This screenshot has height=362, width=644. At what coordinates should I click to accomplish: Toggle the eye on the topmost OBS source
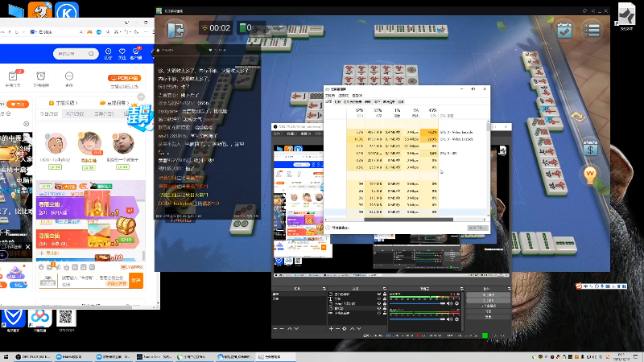coord(379,294)
